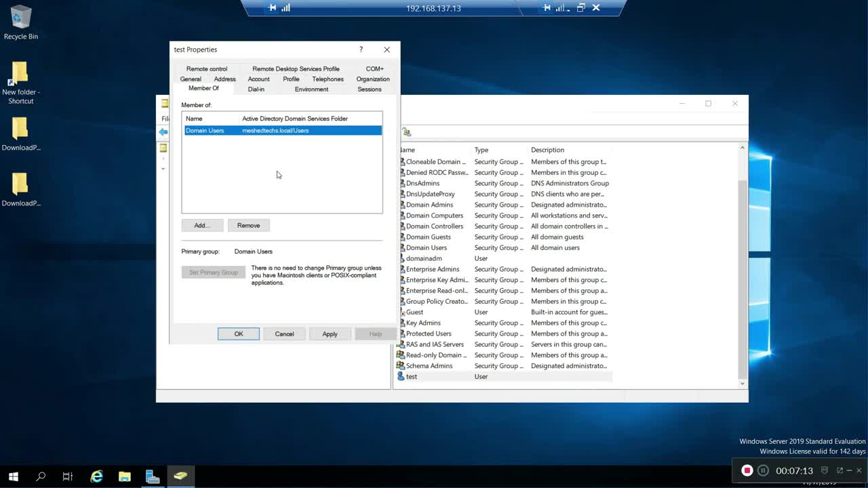Select the Member Of tab
868x488 pixels.
point(203,88)
